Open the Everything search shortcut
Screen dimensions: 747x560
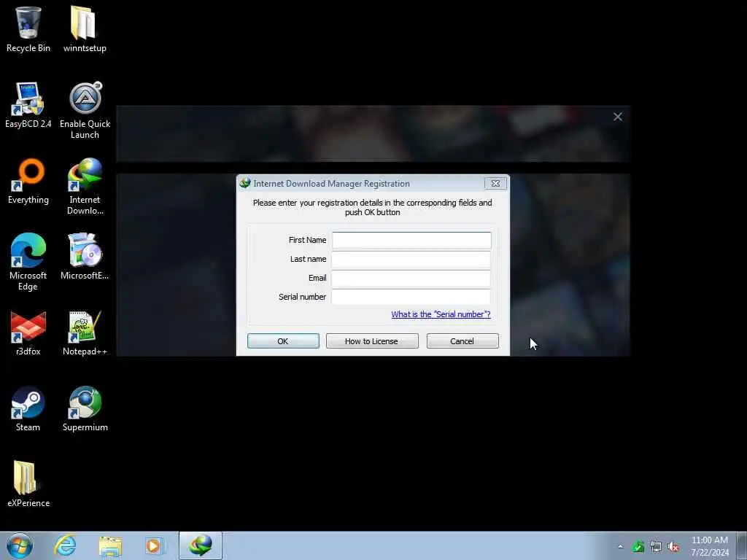pyautogui.click(x=28, y=181)
